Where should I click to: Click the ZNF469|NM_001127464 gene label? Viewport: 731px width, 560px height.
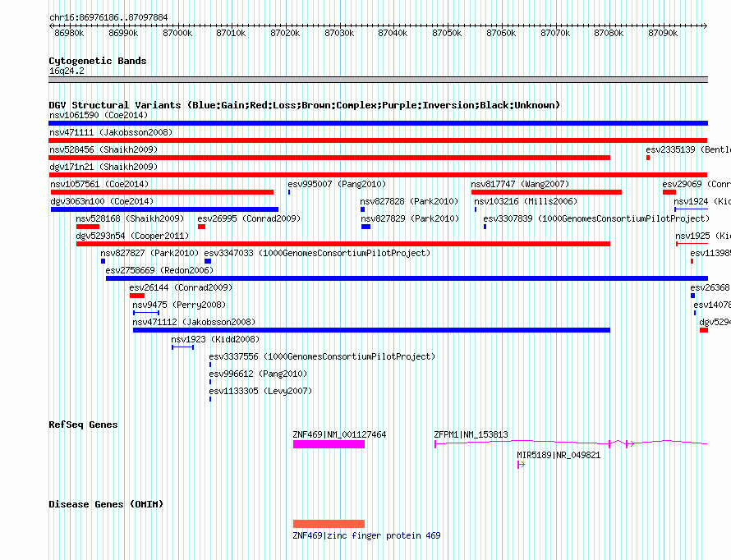[339, 434]
